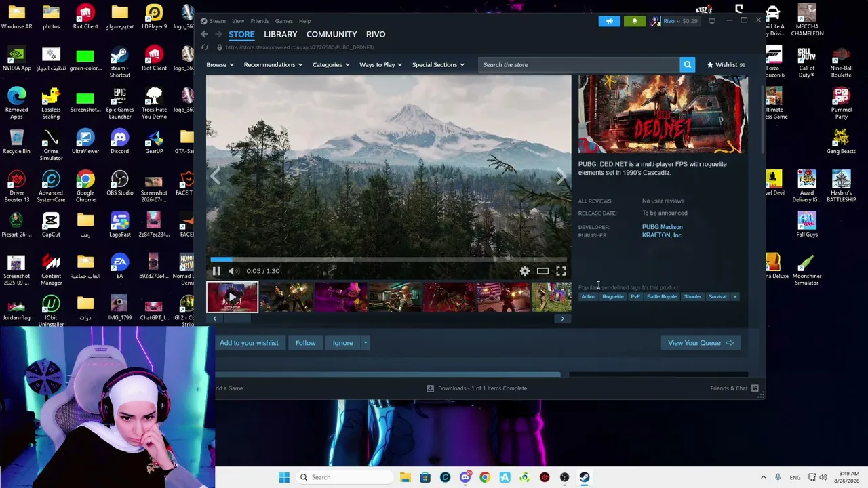The height and width of the screenshot is (488, 868).
Task: Open the View menu
Action: [x=238, y=21]
